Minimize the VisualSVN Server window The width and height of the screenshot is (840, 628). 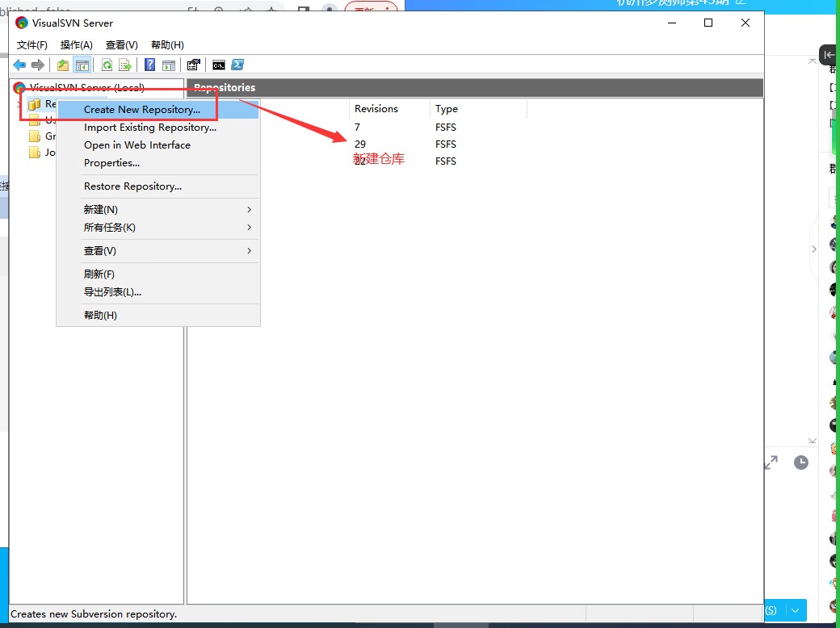click(672, 23)
